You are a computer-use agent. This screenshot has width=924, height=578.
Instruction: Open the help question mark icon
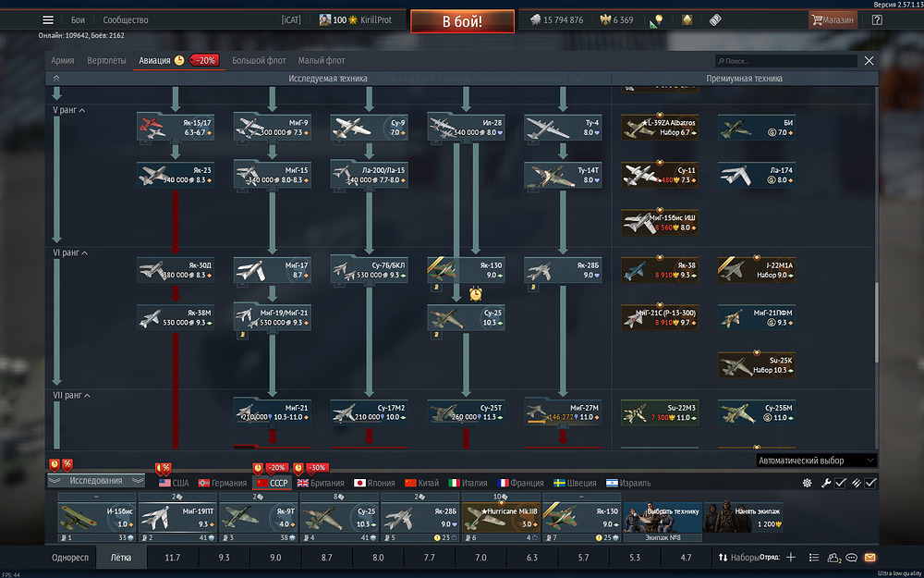[x=877, y=20]
